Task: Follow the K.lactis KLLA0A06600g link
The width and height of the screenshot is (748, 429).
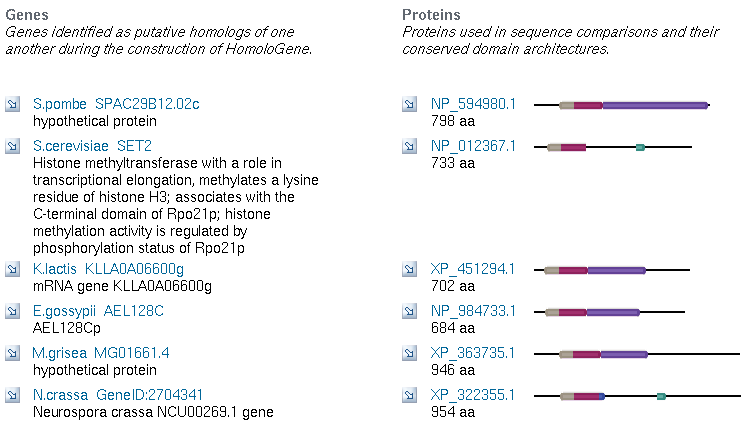Action: [x=108, y=269]
